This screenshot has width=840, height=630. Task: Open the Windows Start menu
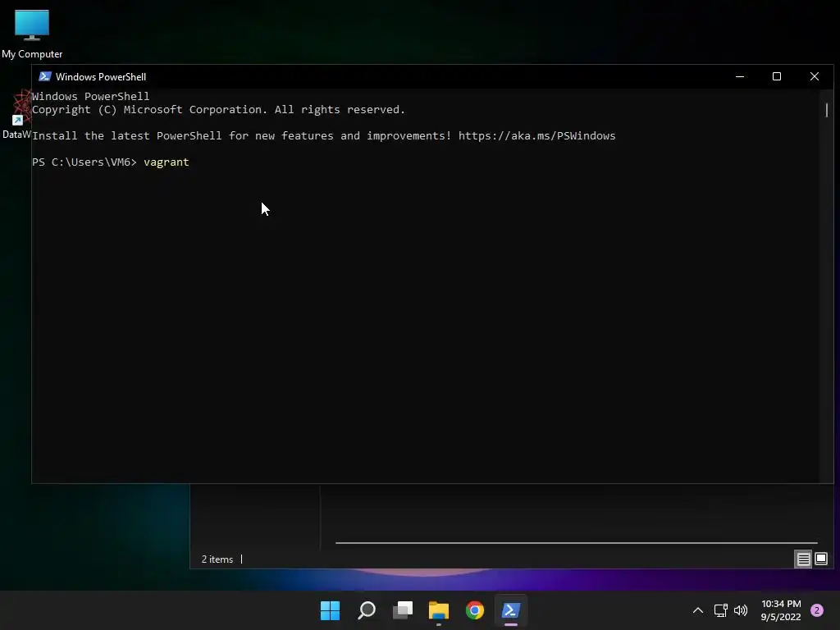[330, 610]
